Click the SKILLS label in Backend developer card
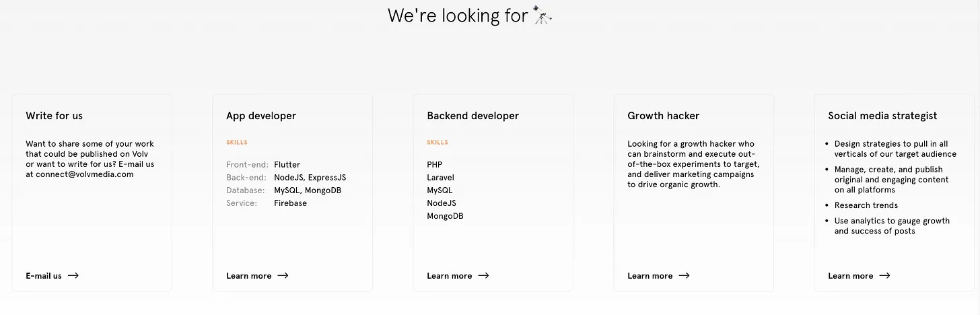This screenshot has width=980, height=315. pyautogui.click(x=438, y=143)
